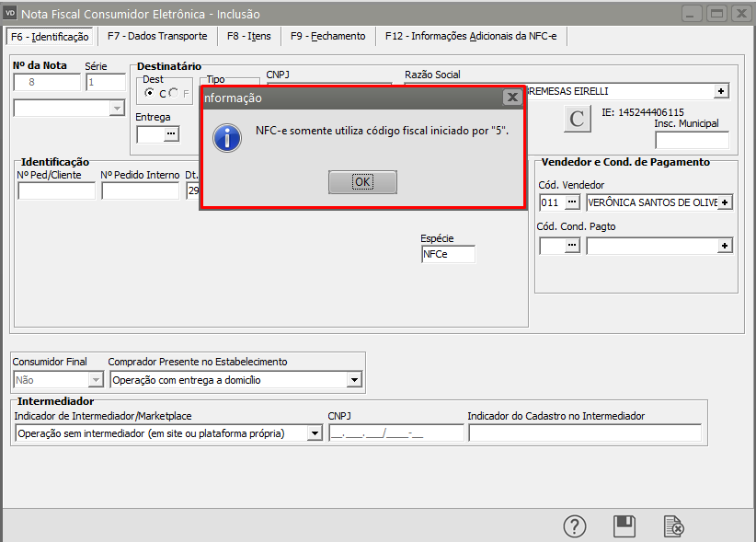Screen dimensions: 756x542
Task: Open the Cód. Vendedor lookup ellipsis button
Action: point(572,202)
